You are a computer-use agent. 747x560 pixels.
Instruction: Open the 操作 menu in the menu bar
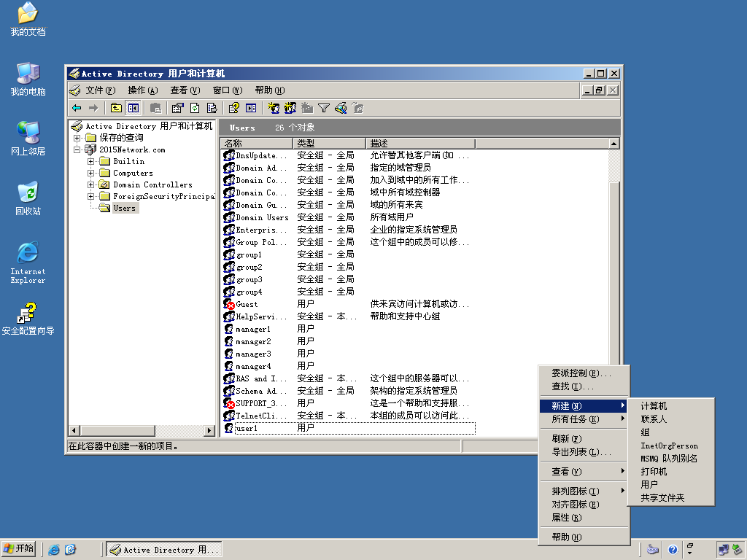(142, 90)
